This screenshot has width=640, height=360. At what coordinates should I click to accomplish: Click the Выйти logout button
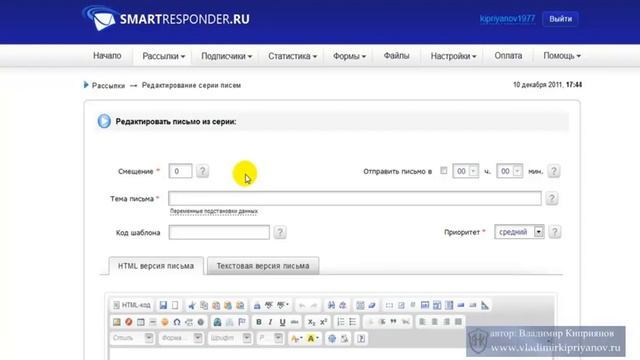[x=560, y=19]
